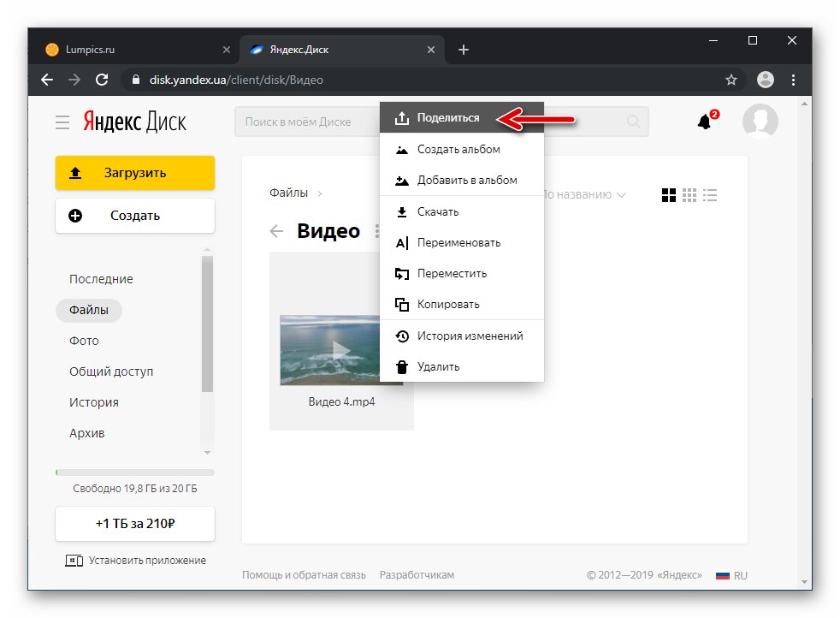840x618 pixels.
Task: Select Файлы in the sidebar
Action: (89, 310)
